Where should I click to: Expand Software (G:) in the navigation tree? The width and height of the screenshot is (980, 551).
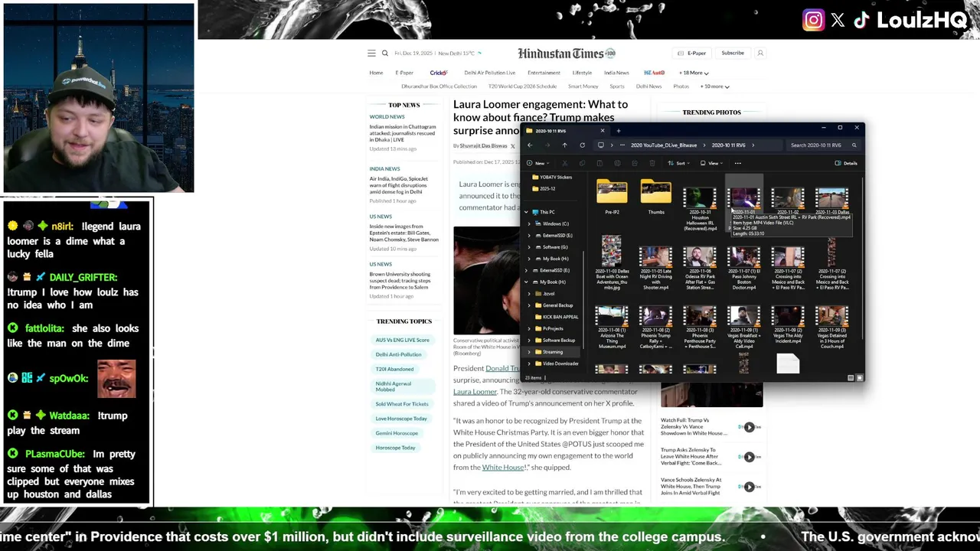pos(529,247)
